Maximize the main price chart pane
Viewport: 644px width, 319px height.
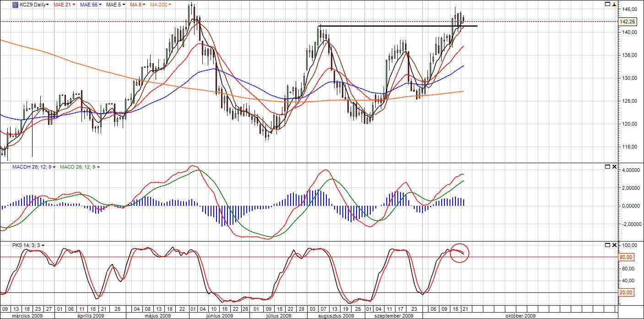607,4
